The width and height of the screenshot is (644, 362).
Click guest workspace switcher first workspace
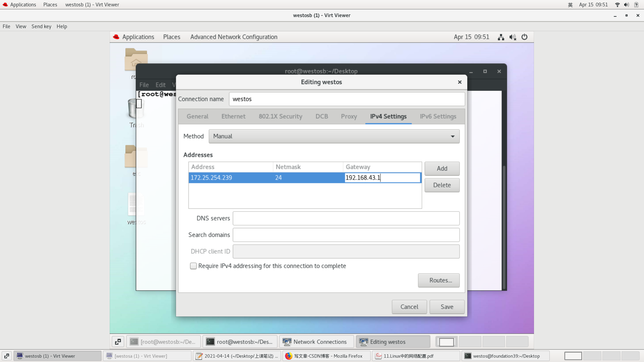pos(446,342)
